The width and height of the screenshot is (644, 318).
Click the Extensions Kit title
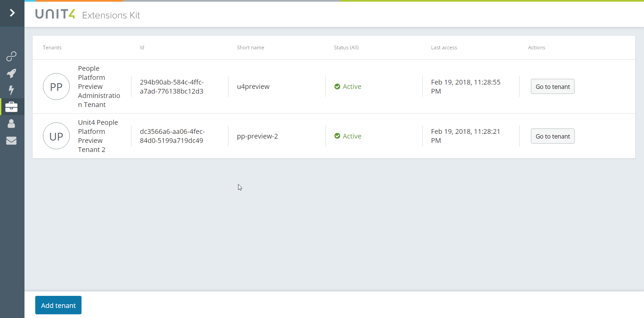point(111,15)
